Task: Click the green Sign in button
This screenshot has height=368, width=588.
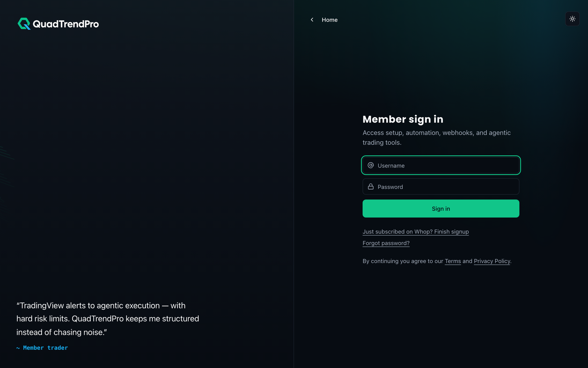Action: (x=441, y=209)
